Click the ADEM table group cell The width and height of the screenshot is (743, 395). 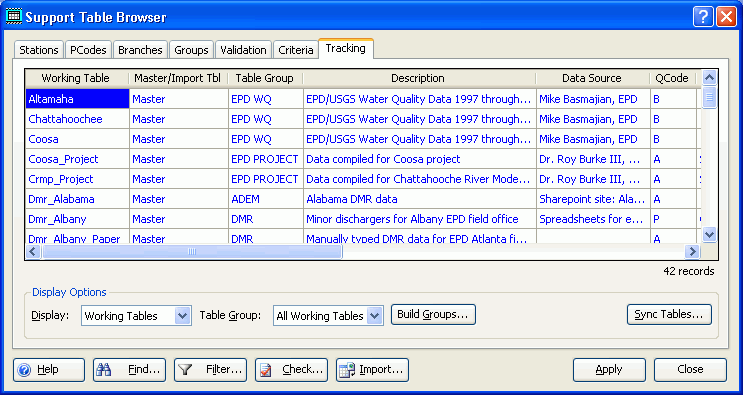265,199
